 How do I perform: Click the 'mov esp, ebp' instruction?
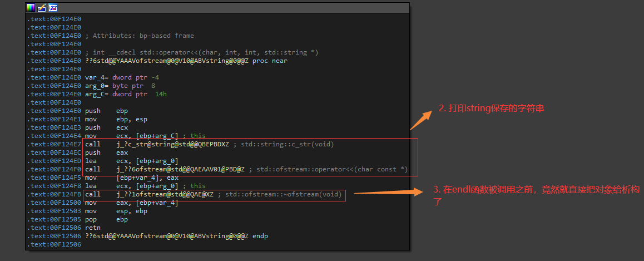(116, 211)
